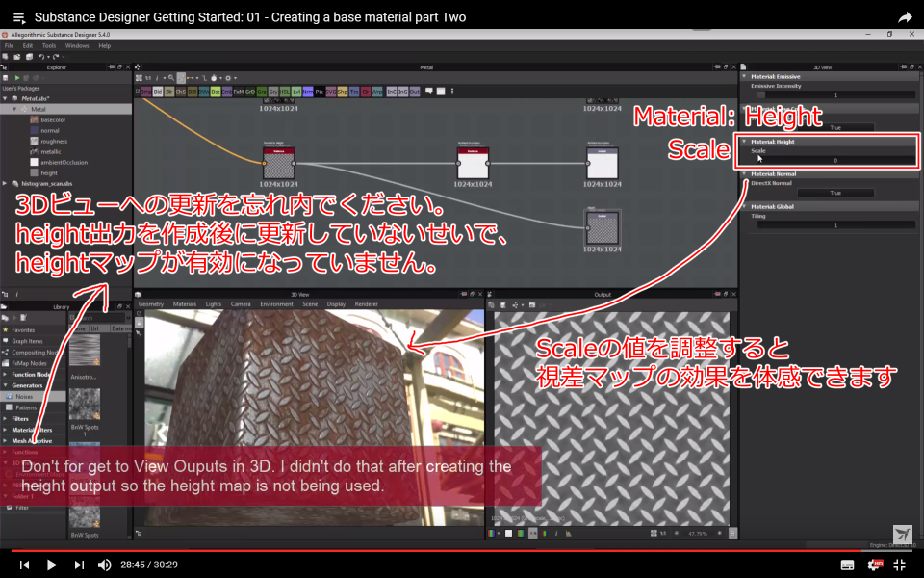Exit full screen mode
The width and height of the screenshot is (924, 578).
[899, 565]
